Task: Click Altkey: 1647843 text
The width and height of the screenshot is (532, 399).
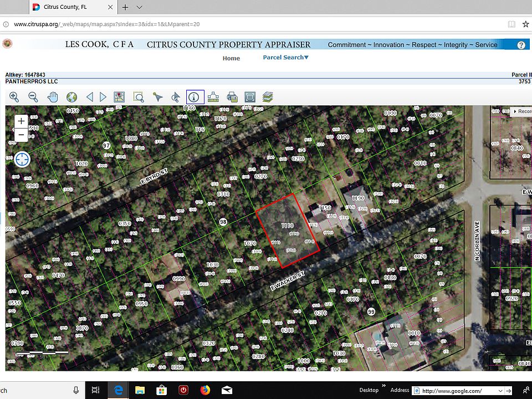Action: click(25, 75)
